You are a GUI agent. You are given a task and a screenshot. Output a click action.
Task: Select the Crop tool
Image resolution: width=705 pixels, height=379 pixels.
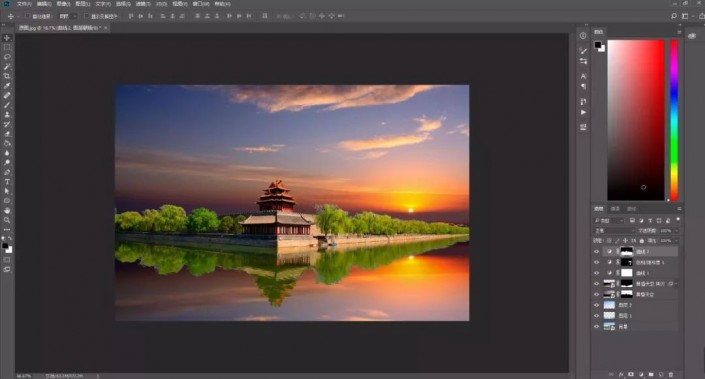[7, 76]
